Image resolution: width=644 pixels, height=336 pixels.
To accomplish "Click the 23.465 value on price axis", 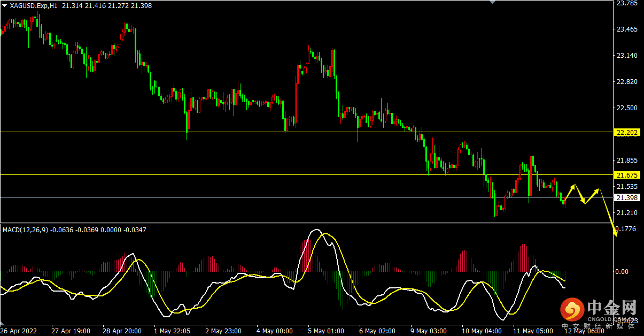I will click(627, 29).
